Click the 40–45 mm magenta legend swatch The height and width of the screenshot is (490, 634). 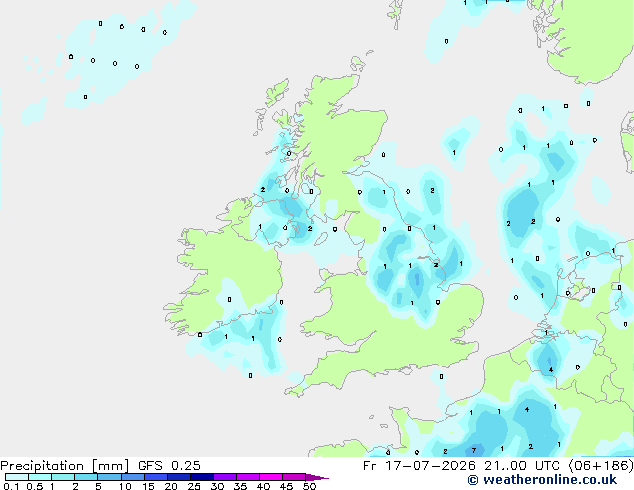pyautogui.click(x=271, y=477)
